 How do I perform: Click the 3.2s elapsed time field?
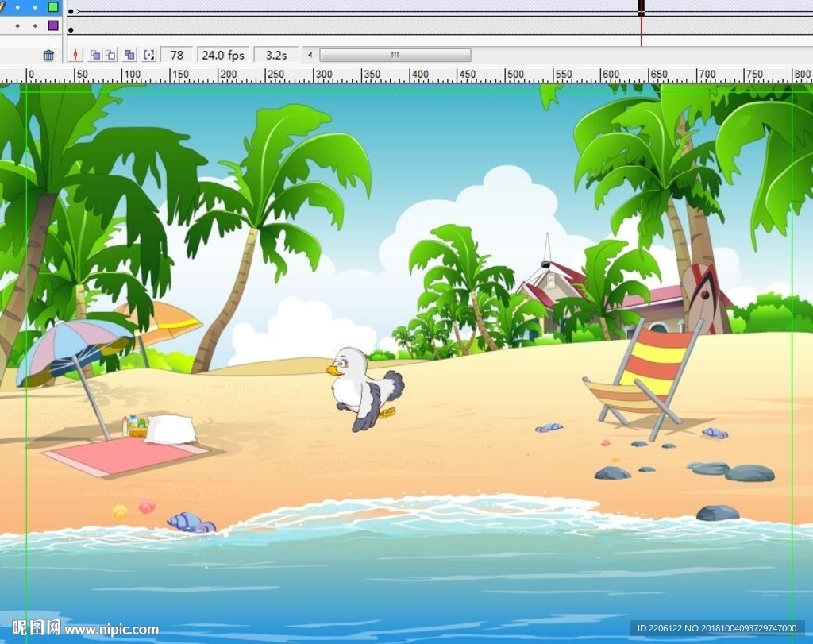point(276,55)
